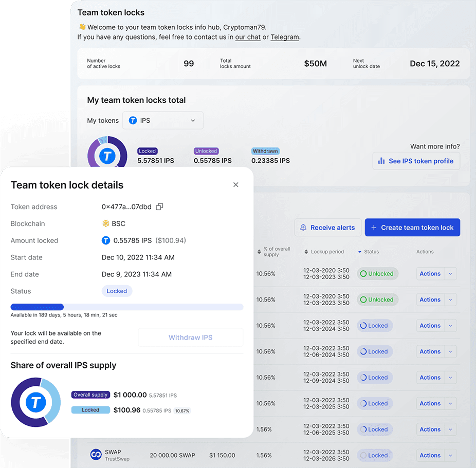
Task: Click the Withdraw IPS button
Action: coord(190,338)
